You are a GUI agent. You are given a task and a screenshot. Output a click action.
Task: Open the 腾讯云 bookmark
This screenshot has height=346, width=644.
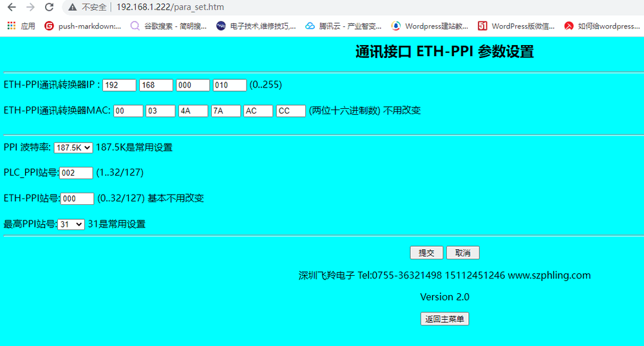343,26
